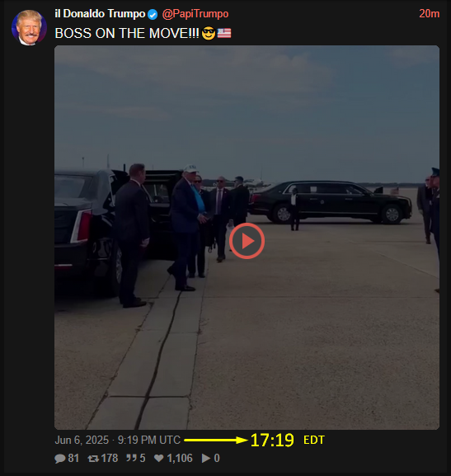The width and height of the screenshot is (451, 476).
Task: Select the US flag emoji in the post
Action: coord(224,33)
